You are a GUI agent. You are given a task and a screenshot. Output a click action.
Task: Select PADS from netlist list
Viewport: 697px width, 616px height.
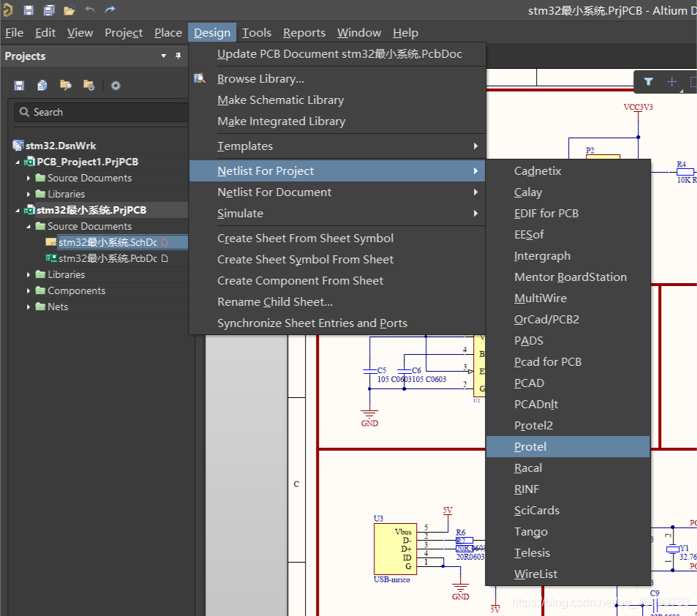(528, 341)
